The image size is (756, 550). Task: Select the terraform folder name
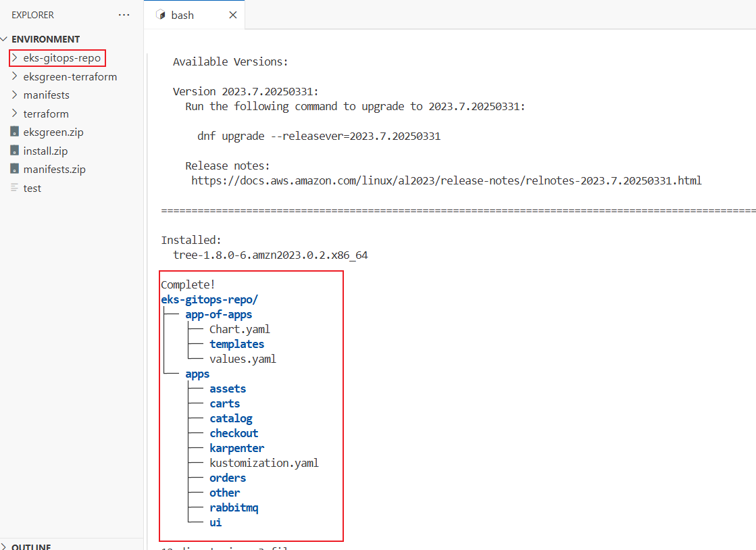47,114
